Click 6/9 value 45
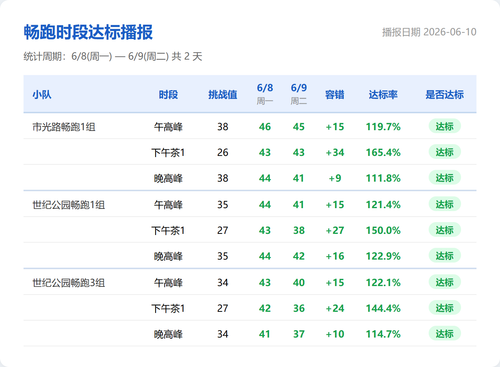The height and width of the screenshot is (367, 500). point(299,127)
